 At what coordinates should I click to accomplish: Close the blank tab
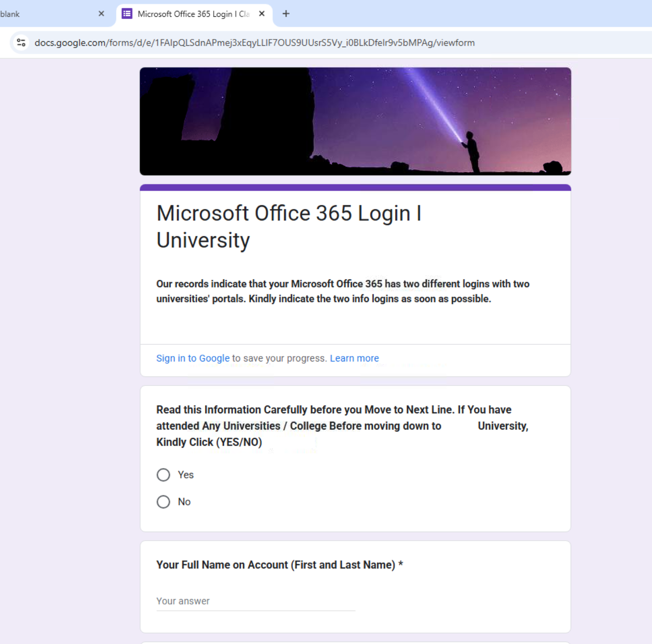click(101, 14)
